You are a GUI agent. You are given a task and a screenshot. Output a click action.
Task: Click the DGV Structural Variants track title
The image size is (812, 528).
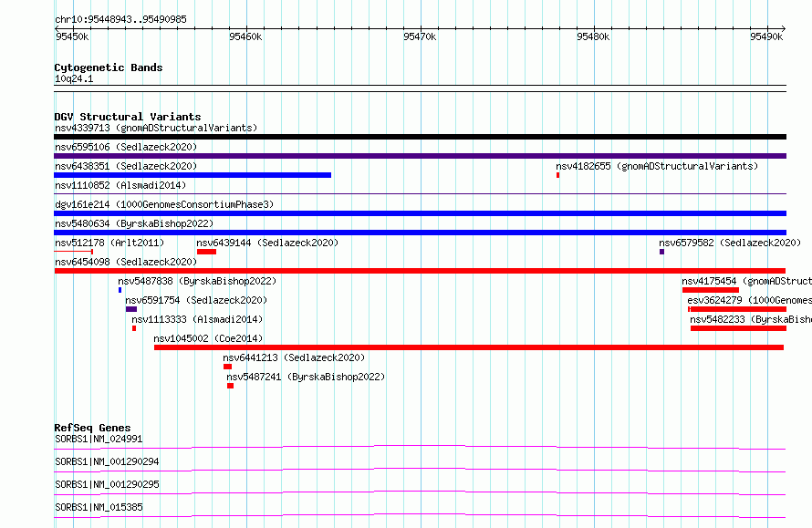(x=128, y=117)
